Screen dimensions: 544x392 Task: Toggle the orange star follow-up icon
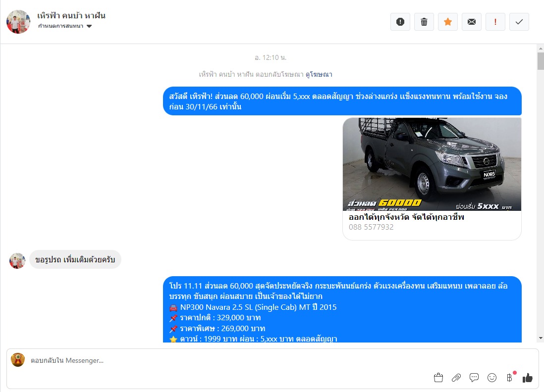click(448, 22)
